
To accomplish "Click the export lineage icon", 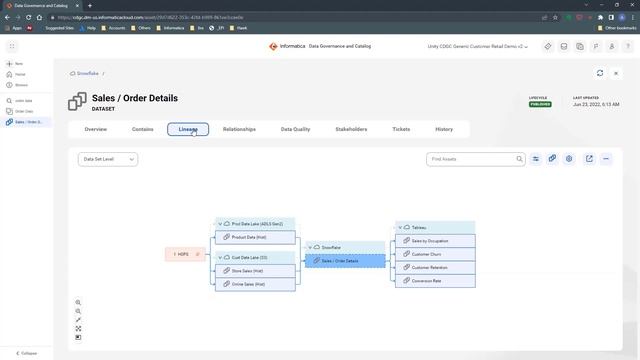I will tap(589, 159).
